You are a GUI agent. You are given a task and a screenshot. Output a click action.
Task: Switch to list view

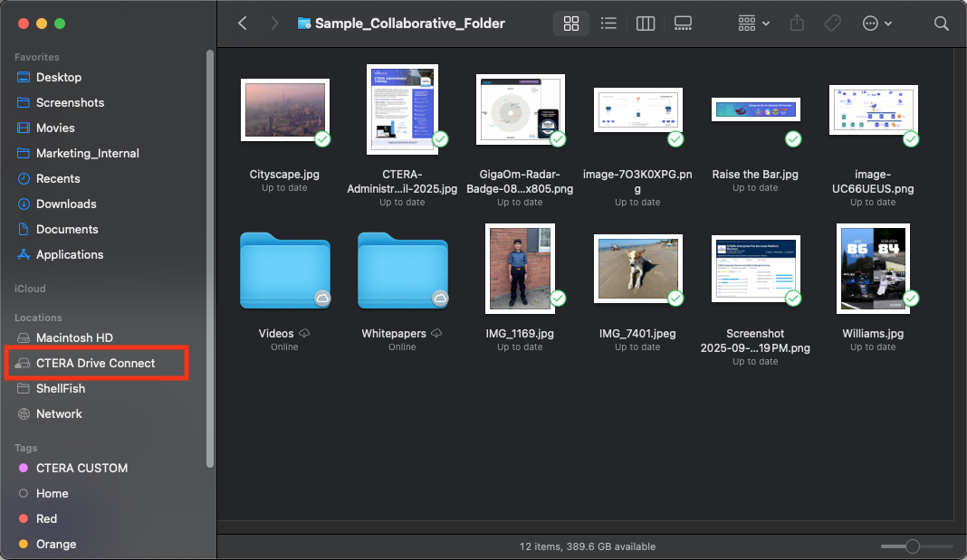(608, 24)
